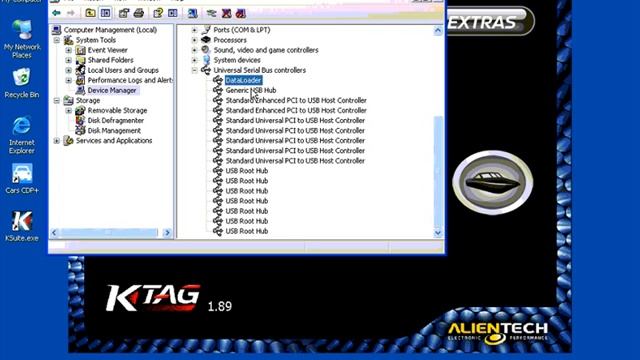The height and width of the screenshot is (360, 640).
Task: Select Local Users and Groups item
Action: click(123, 70)
